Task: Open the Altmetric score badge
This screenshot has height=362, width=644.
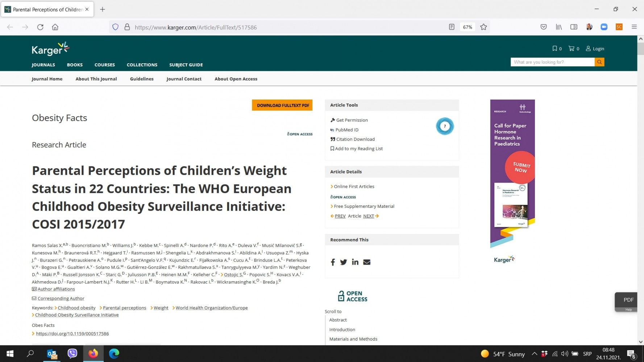Action: 445,126
